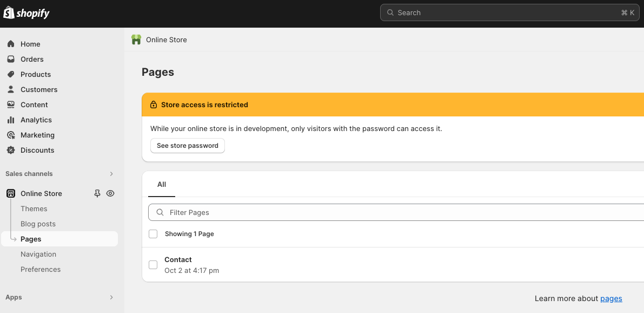Click the Orders inbox icon

pos(11,59)
